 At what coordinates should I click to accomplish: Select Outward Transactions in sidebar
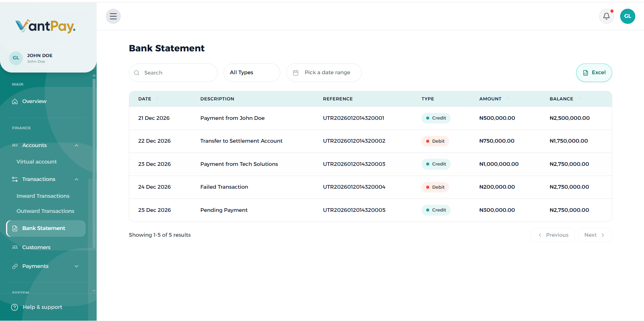pyautogui.click(x=45, y=211)
